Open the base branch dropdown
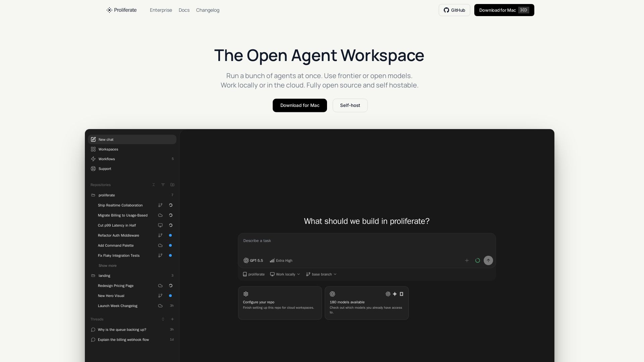 321,274
